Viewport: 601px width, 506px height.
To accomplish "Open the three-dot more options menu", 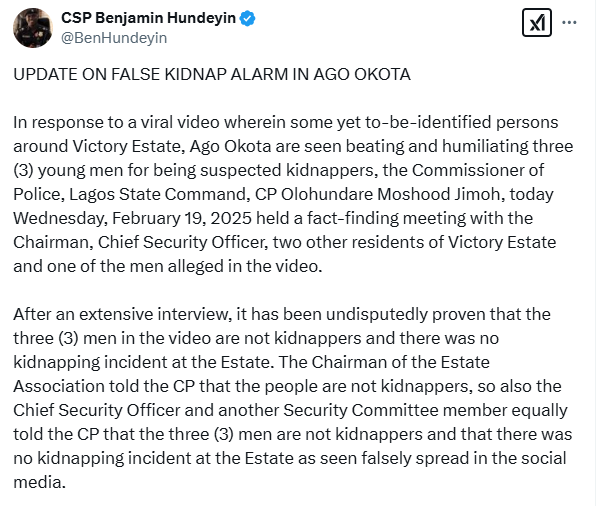I will 570,23.
